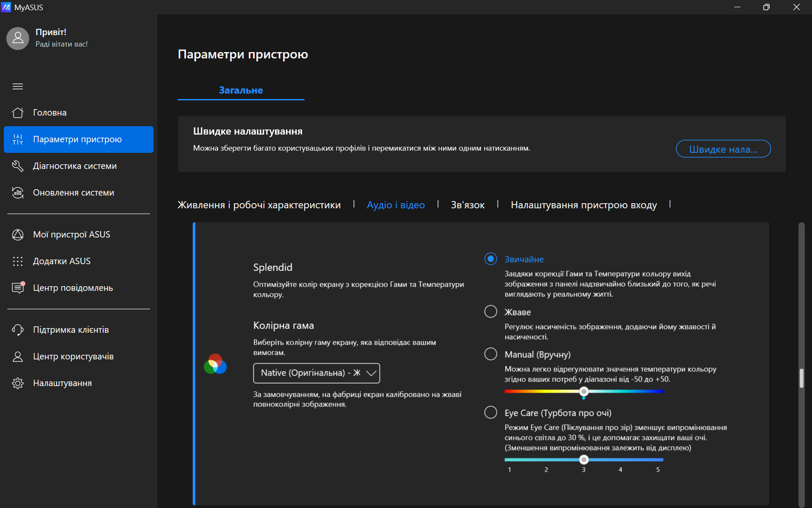
Task: Open Головна via the house icon
Action: (18, 113)
